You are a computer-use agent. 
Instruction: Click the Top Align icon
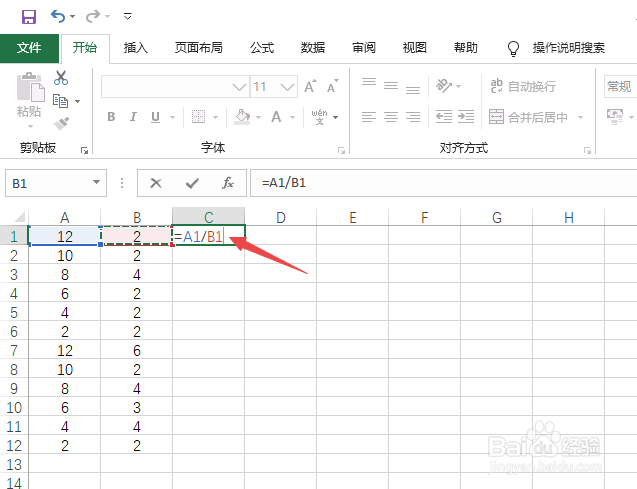pyautogui.click(x=369, y=82)
